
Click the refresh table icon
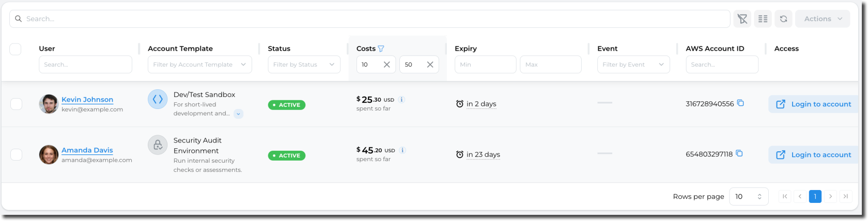[783, 19]
